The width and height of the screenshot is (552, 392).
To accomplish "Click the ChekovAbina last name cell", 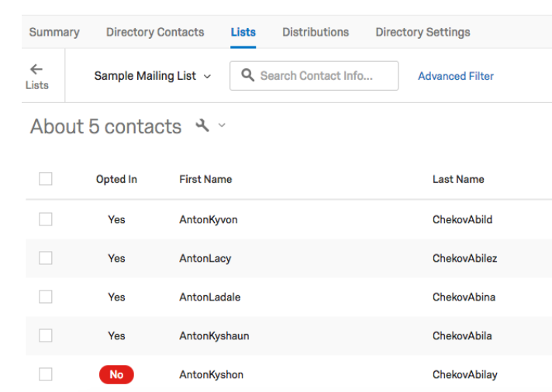I will 464,297.
